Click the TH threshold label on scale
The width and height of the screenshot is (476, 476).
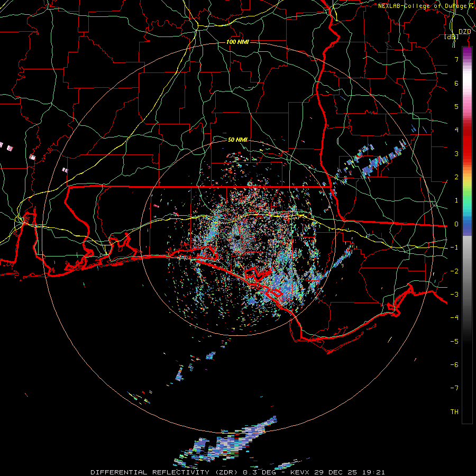click(x=454, y=412)
